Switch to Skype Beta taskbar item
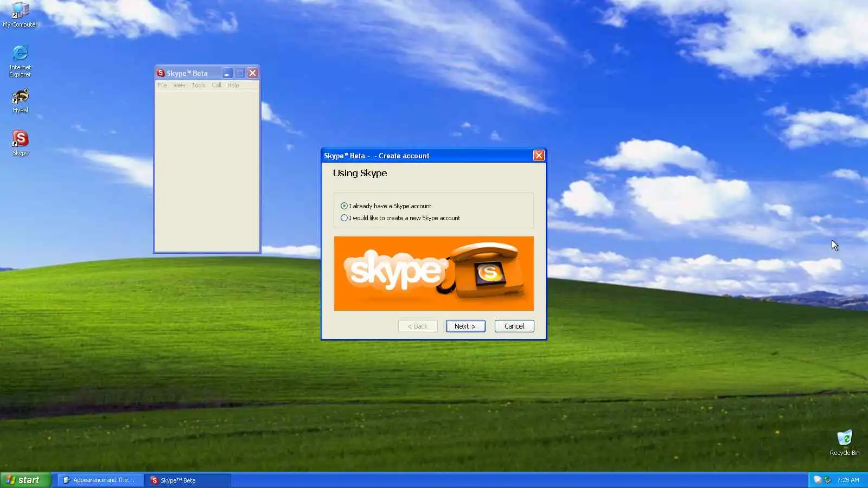868x488 pixels. click(188, 480)
